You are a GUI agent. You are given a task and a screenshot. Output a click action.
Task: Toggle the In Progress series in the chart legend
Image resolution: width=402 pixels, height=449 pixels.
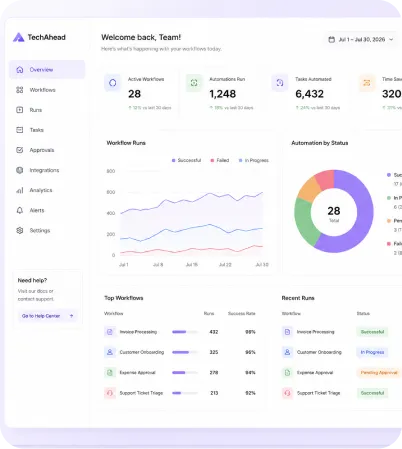coord(254,160)
